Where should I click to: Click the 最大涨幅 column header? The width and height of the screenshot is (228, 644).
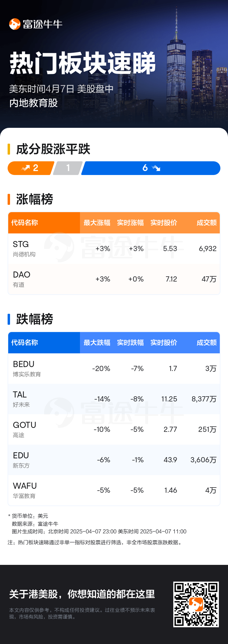tap(97, 223)
